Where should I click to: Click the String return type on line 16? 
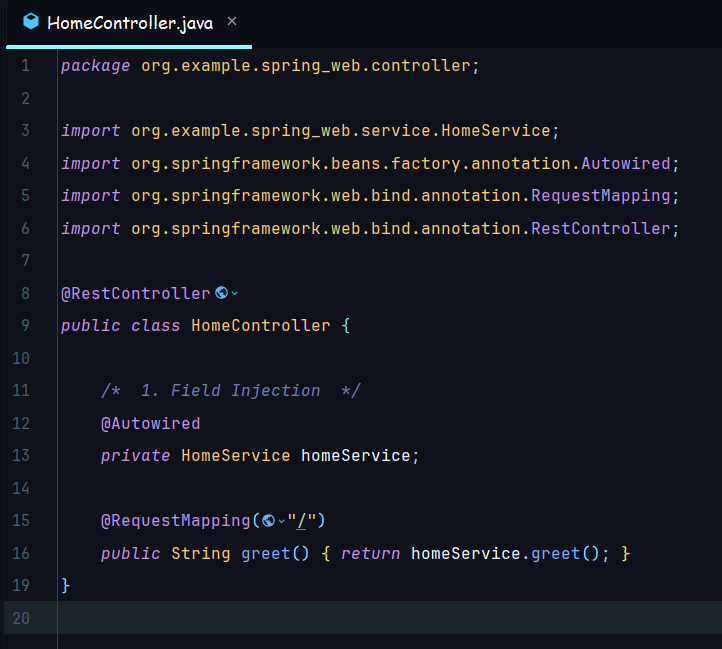201,553
